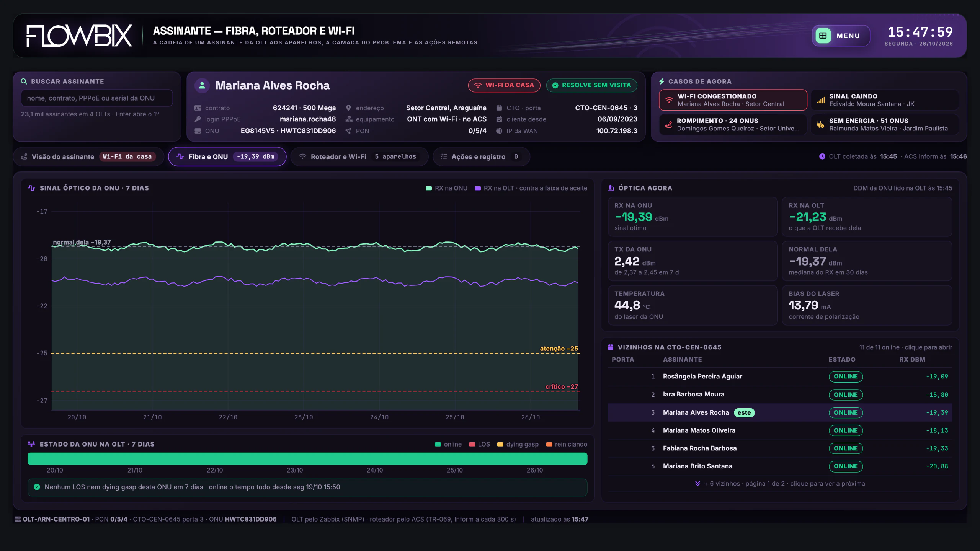980x551 pixels.
Task: Expand the next page of neighbors list
Action: [x=780, y=484]
